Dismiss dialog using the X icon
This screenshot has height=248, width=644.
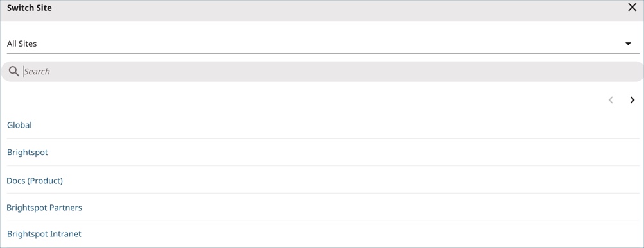coord(632,8)
